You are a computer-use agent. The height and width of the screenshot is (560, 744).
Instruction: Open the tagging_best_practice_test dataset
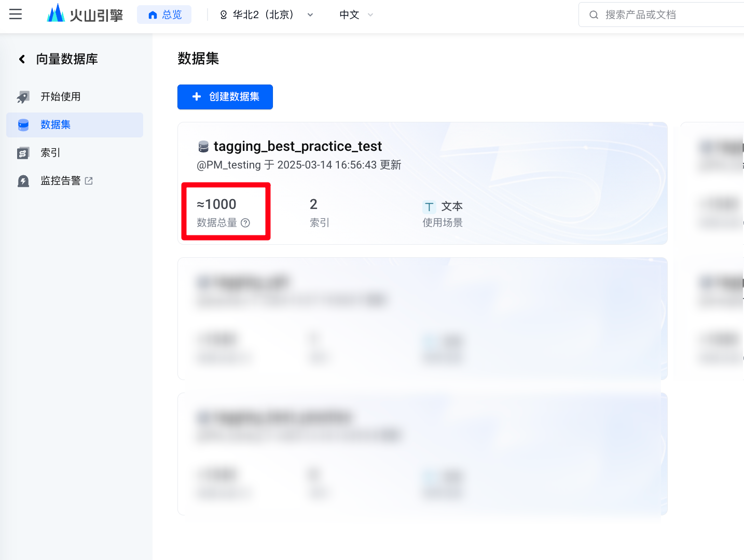[x=298, y=146]
